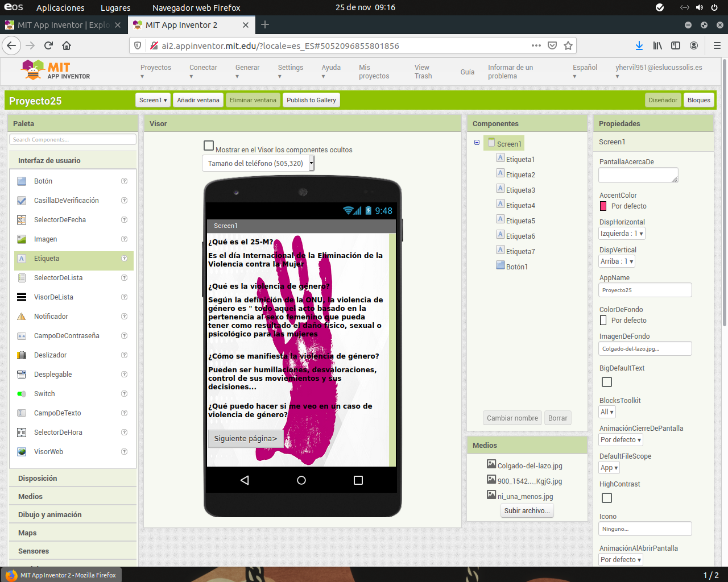Image resolution: width=728 pixels, height=582 pixels.
Task: Click Cambiar nombre button
Action: pos(512,418)
